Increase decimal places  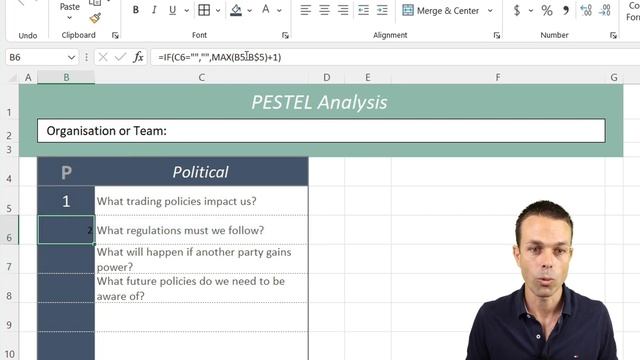586,10
